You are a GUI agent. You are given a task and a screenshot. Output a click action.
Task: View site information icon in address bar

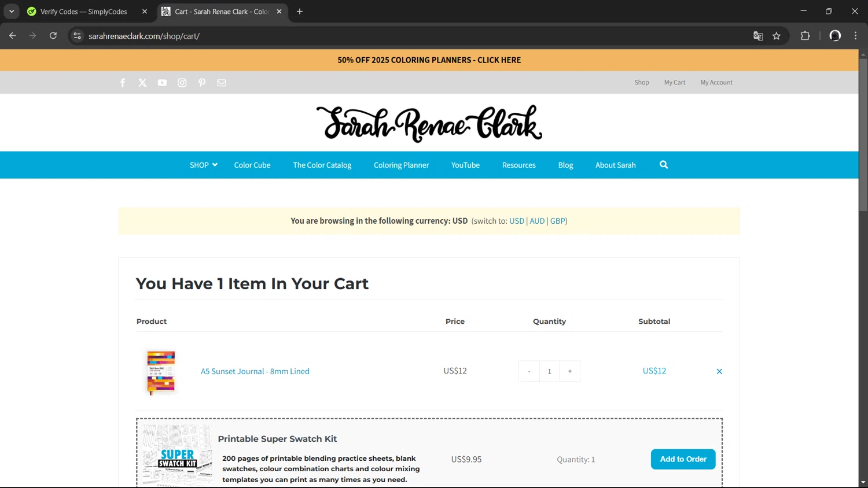click(77, 36)
